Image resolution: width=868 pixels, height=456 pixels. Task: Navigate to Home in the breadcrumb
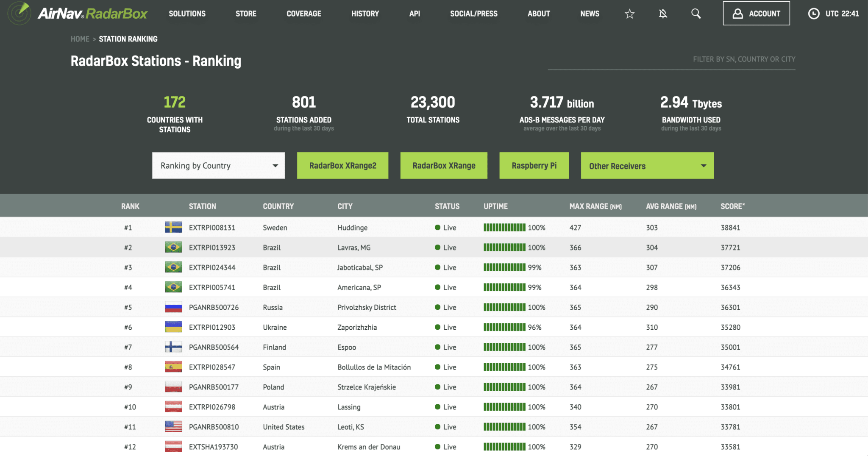click(80, 39)
